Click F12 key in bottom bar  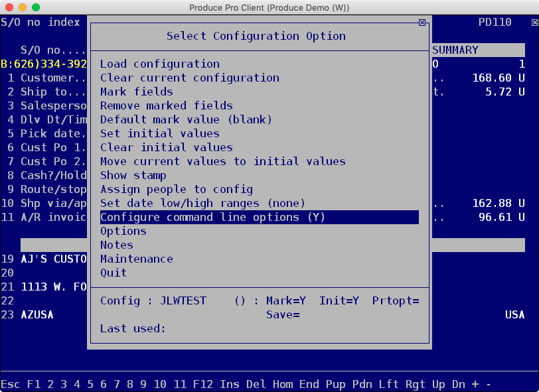203,384
